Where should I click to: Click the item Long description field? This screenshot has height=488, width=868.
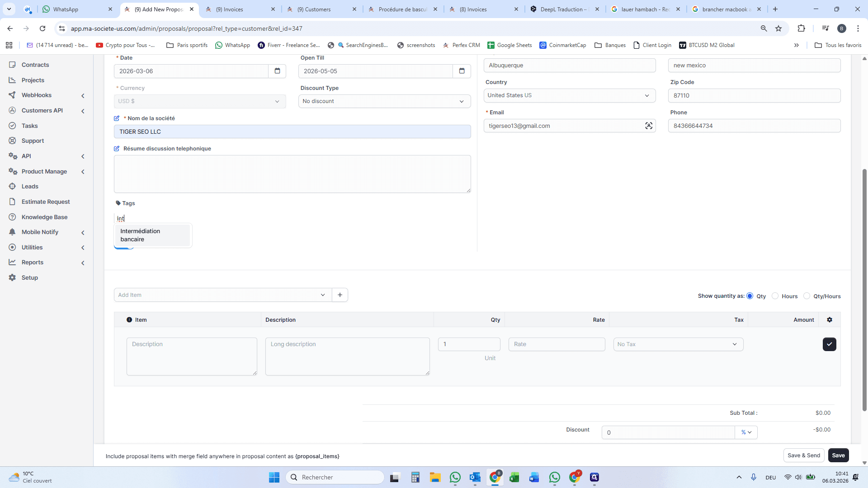[347, 357]
